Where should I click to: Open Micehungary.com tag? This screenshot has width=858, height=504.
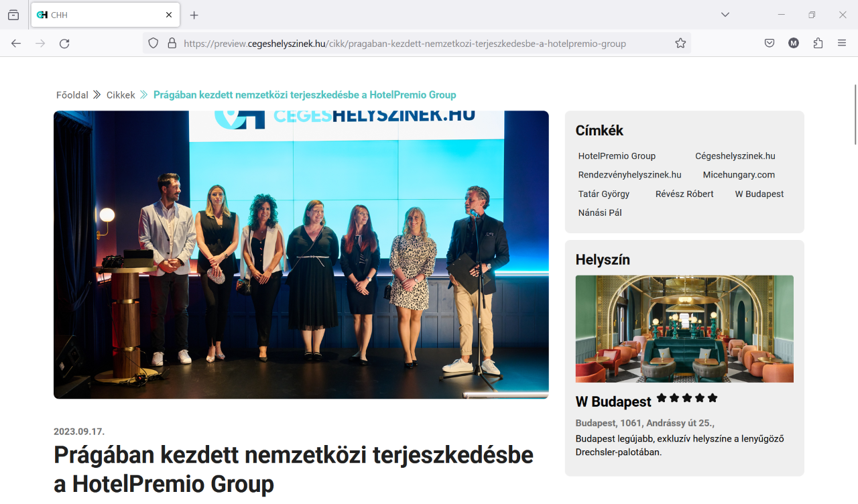[739, 175]
